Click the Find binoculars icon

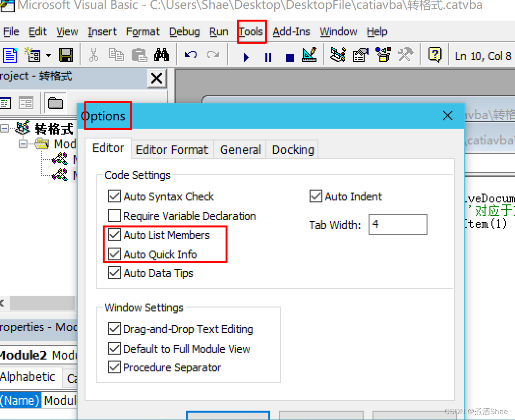coord(161,55)
